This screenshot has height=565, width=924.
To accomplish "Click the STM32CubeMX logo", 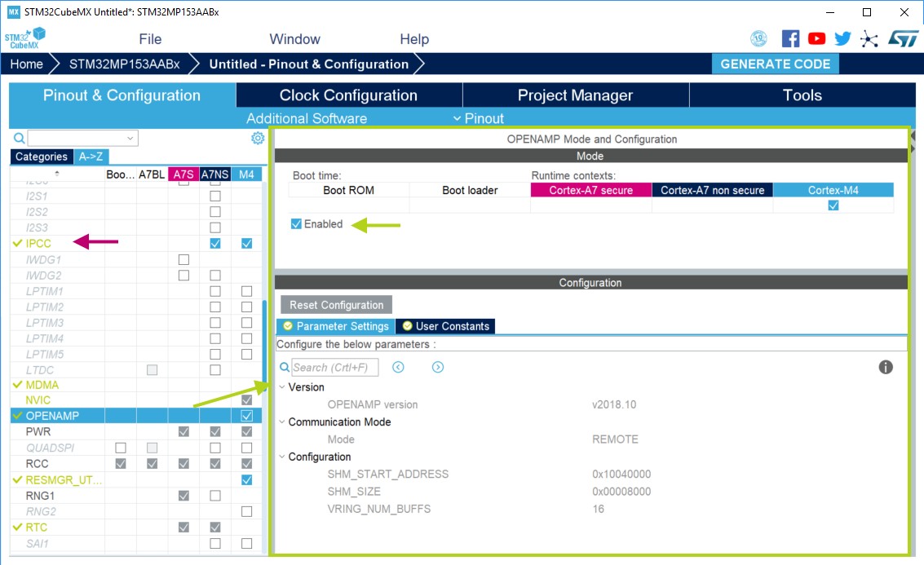I will click(x=24, y=38).
